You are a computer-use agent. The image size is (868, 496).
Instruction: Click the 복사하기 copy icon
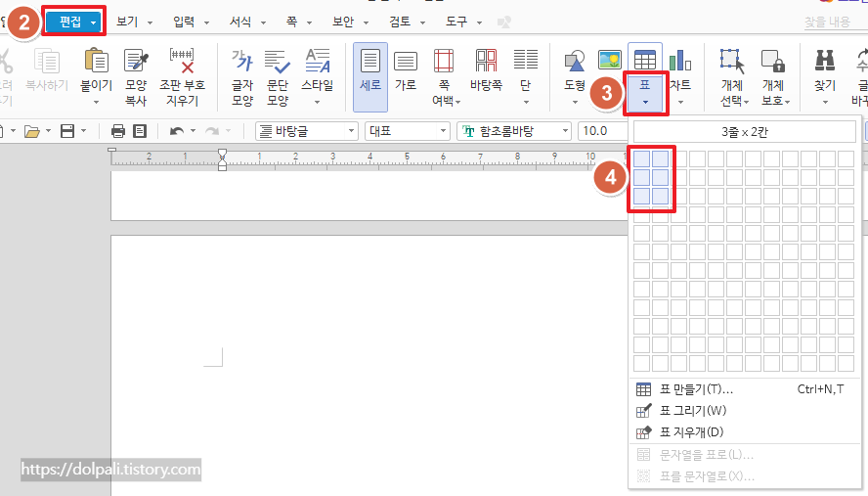tap(47, 61)
